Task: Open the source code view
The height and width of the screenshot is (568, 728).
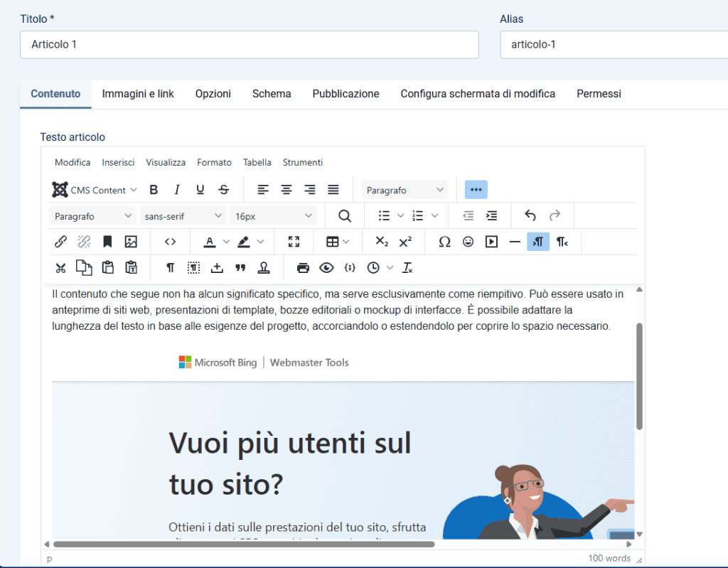Action: [x=170, y=242]
